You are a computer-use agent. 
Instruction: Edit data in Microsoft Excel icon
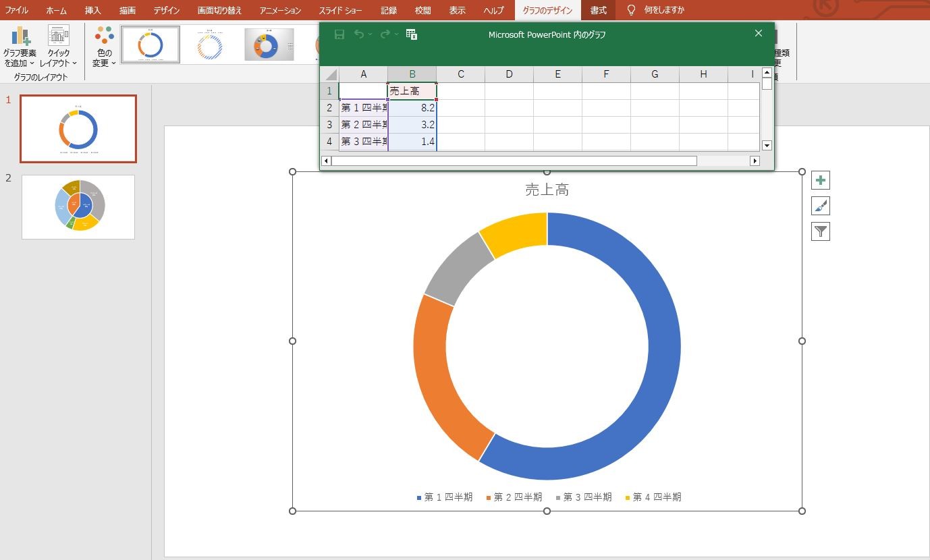(412, 34)
